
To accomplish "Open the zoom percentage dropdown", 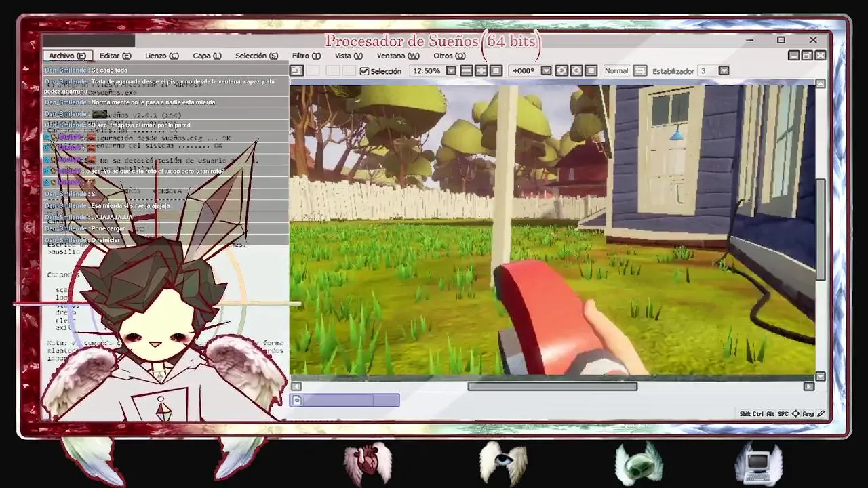I will tap(451, 71).
